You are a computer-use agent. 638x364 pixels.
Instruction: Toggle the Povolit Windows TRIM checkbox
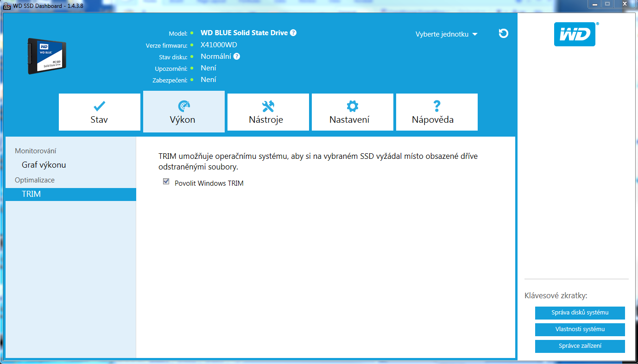point(166,182)
